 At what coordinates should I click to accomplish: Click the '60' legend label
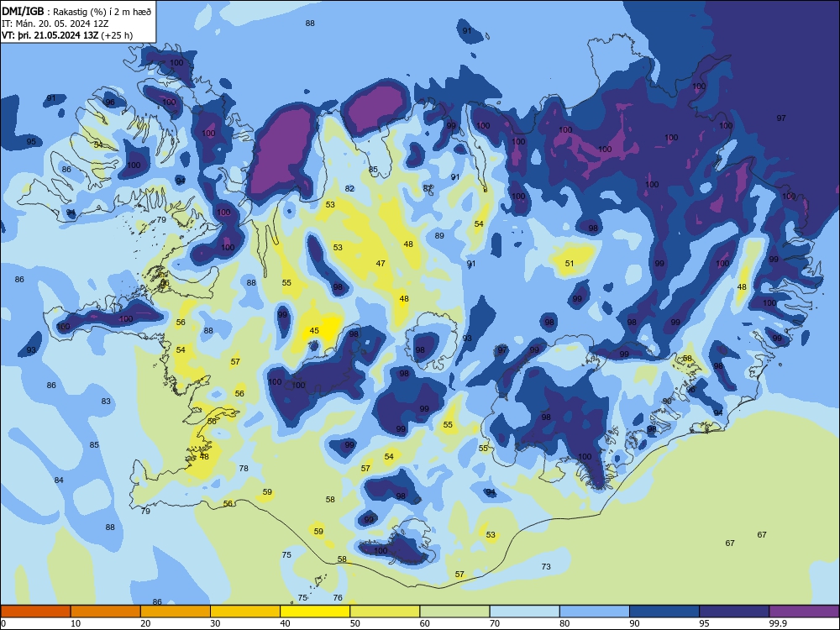(425, 623)
